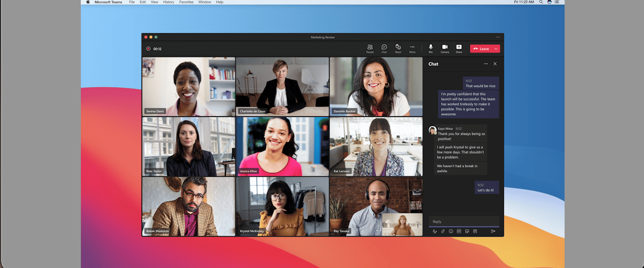644x268 pixels.
Task: Click the 'I will push Krystal' message
Action: [461, 152]
